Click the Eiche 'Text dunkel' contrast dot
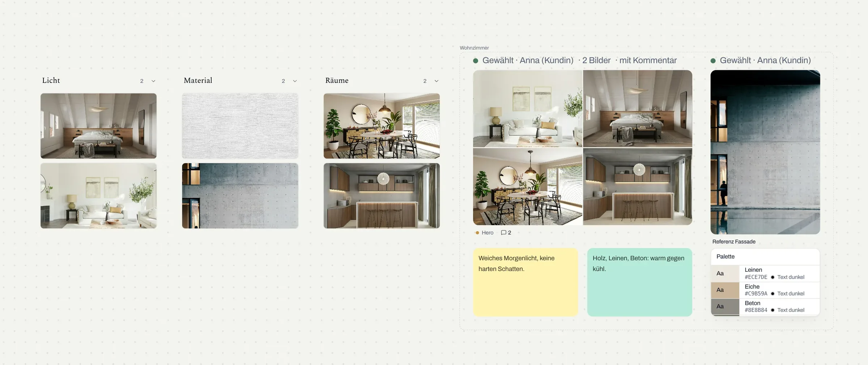 (773, 294)
